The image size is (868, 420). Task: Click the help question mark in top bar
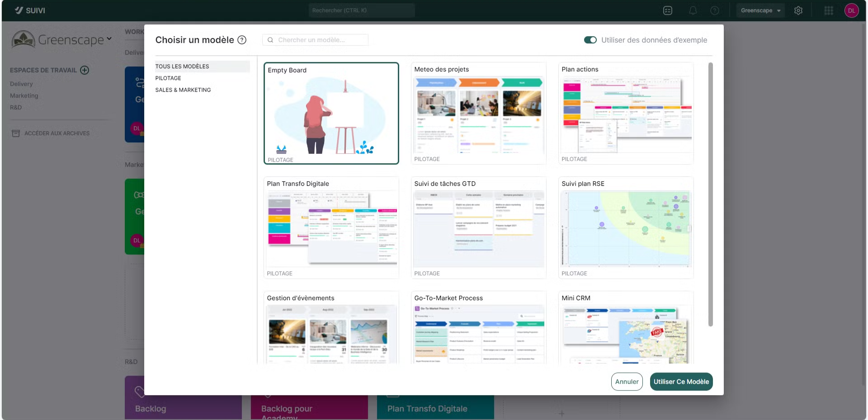715,10
